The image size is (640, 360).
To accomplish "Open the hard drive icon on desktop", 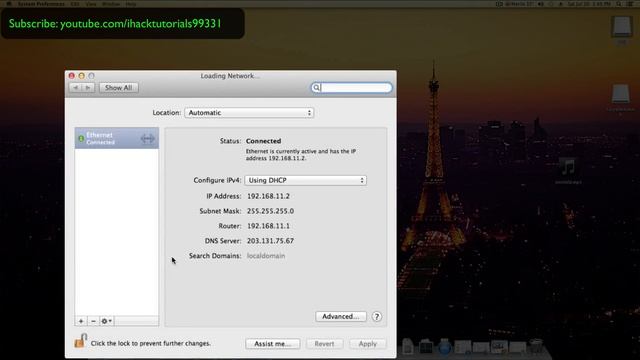I will 622,27.
